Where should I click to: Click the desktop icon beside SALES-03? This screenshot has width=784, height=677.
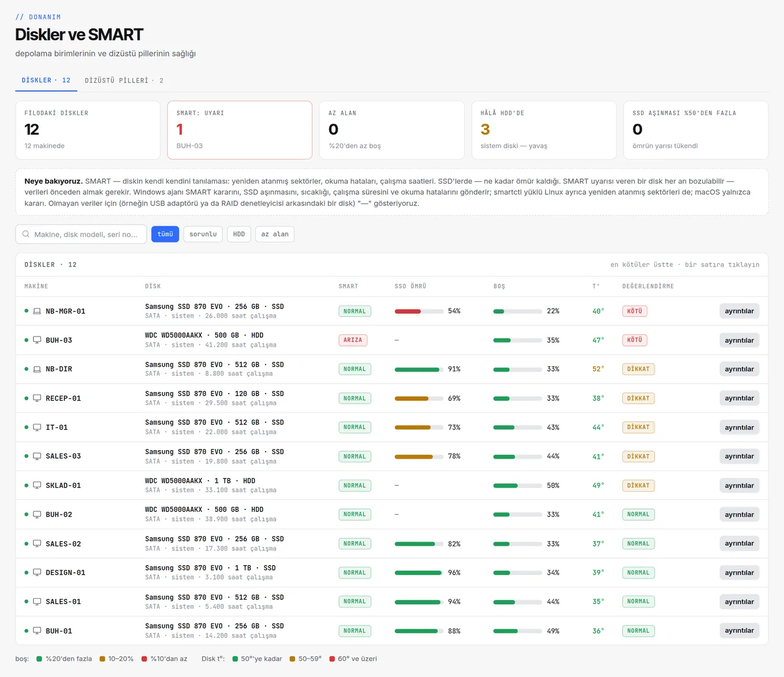coord(37,456)
